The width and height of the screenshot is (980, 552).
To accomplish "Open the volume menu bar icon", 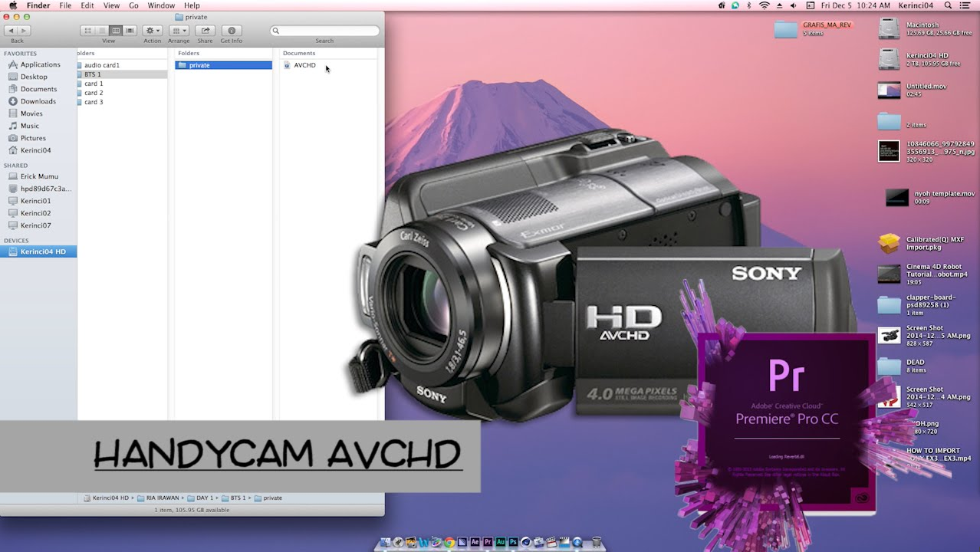I will [x=793, y=5].
